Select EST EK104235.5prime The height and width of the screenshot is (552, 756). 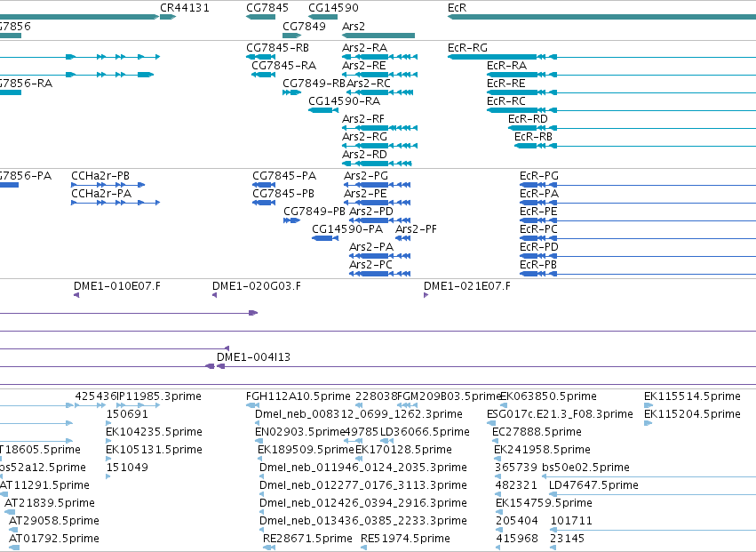[x=155, y=432]
